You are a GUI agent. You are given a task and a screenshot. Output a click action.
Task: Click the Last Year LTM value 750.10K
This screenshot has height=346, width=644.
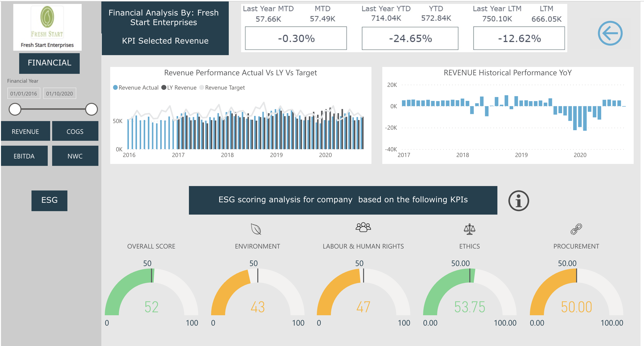[x=497, y=19]
